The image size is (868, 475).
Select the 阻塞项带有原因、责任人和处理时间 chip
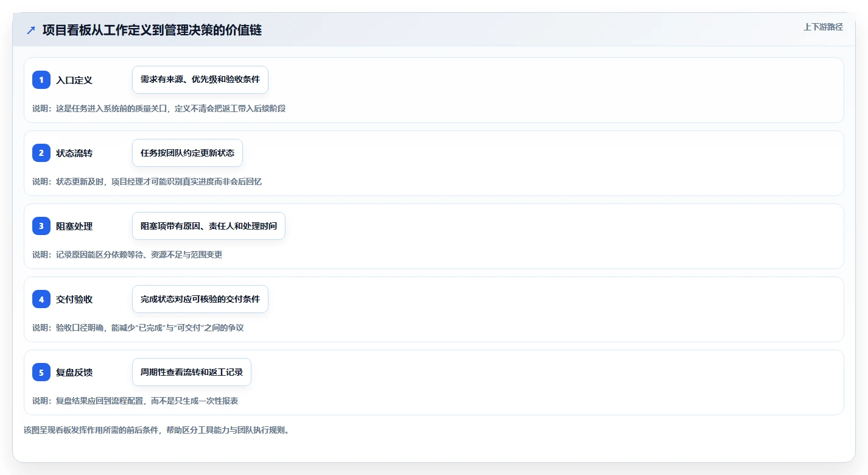tap(209, 226)
